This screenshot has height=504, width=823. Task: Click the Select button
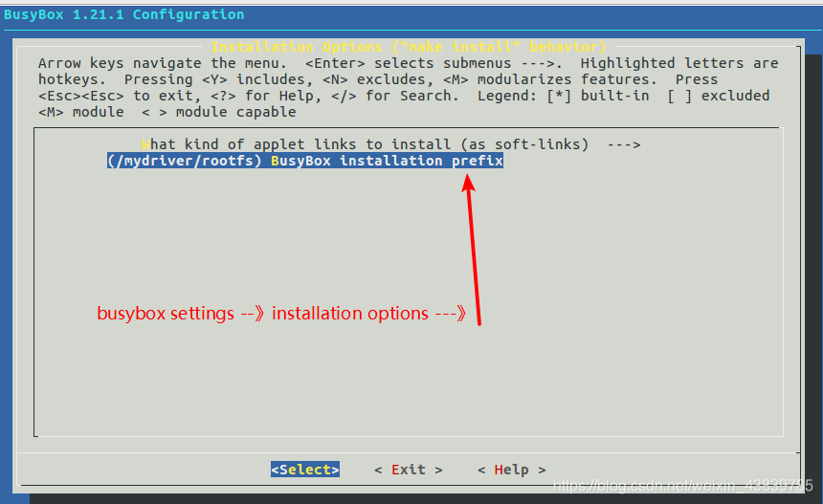tap(305, 470)
